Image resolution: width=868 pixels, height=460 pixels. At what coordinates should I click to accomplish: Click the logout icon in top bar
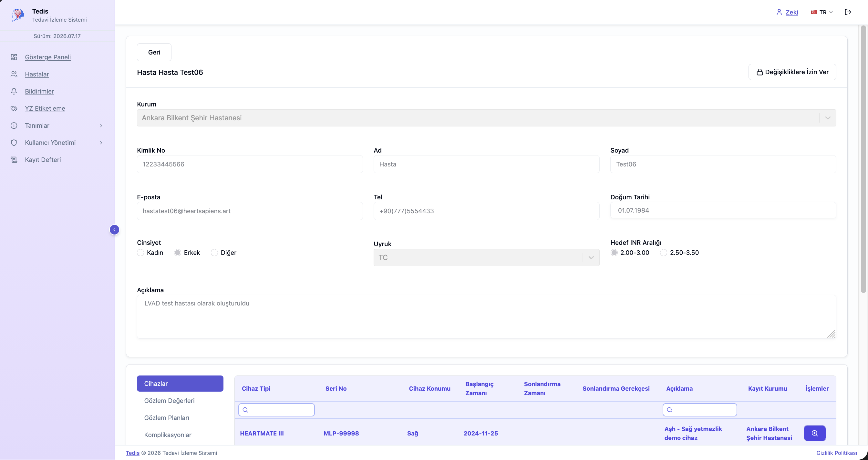pyautogui.click(x=848, y=12)
